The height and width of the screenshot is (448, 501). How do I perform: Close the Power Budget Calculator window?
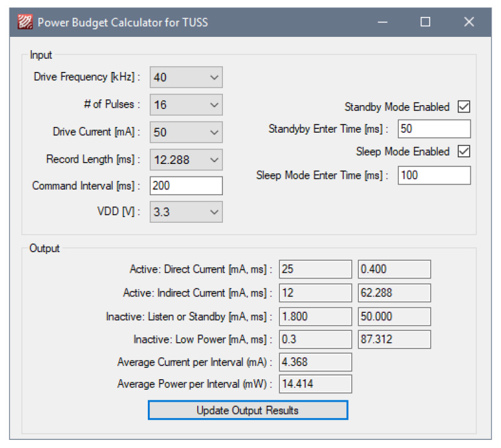468,23
